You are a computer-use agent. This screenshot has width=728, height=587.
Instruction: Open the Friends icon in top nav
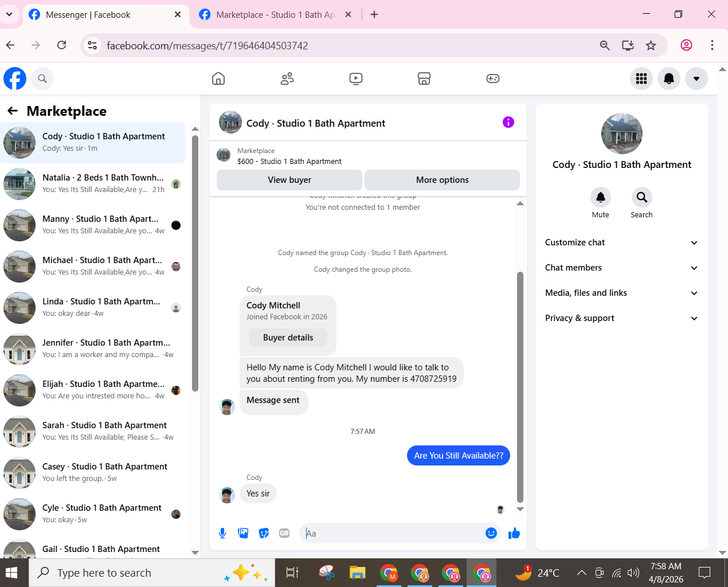(287, 79)
